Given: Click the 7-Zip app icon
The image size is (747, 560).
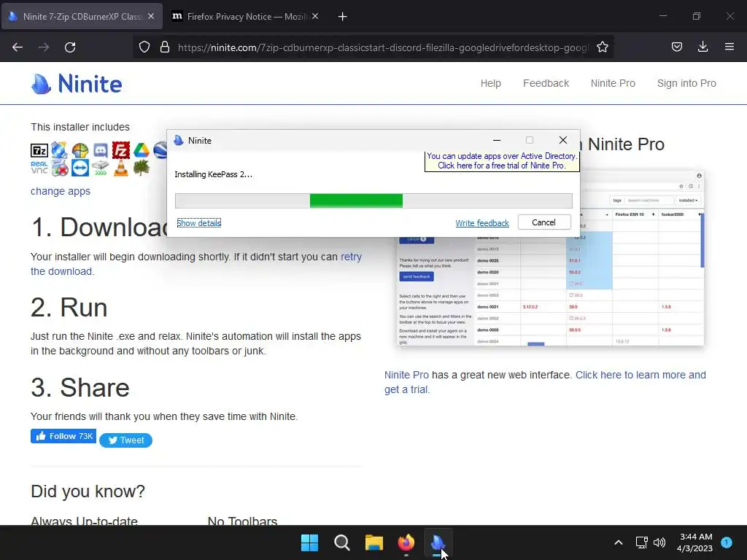Looking at the screenshot, I should pos(39,150).
